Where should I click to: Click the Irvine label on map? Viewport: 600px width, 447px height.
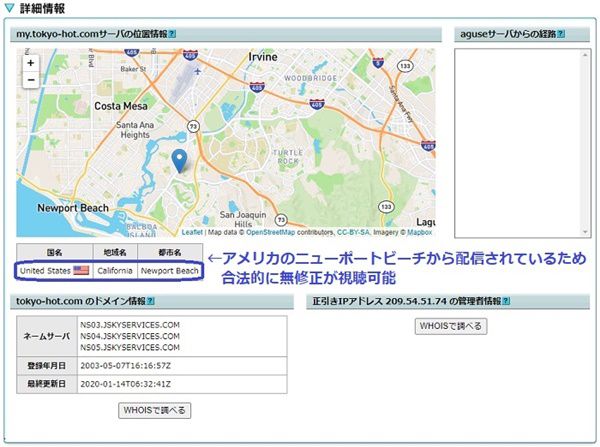click(x=262, y=57)
